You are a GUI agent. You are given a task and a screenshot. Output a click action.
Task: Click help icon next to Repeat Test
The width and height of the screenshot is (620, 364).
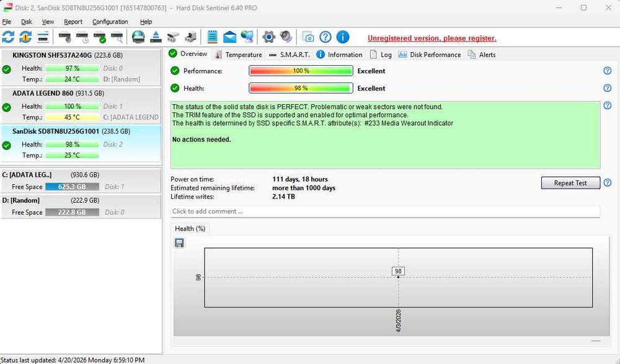point(608,183)
